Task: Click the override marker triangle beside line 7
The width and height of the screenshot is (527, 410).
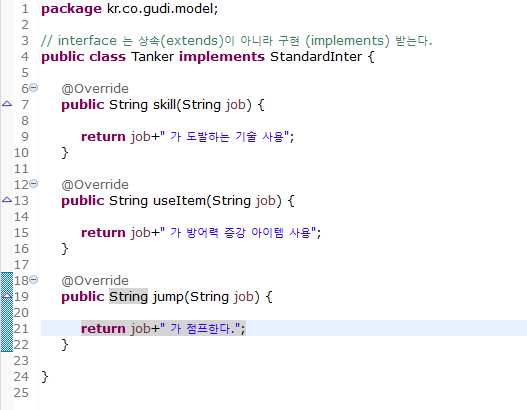Action: [x=7, y=104]
